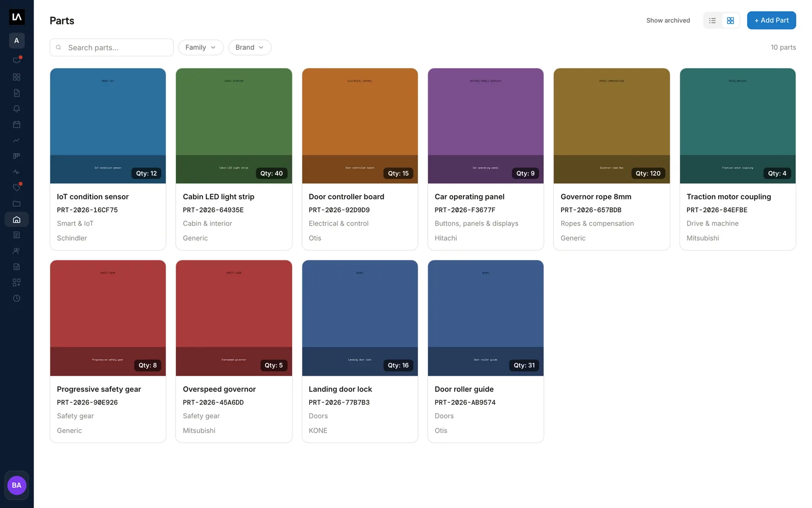Open Car operating panel part

pyautogui.click(x=486, y=159)
